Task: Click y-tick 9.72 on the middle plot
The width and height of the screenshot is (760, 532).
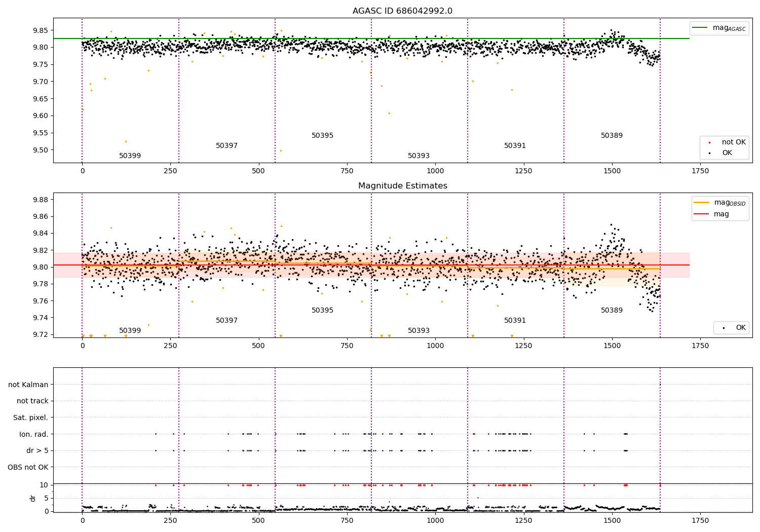Action: [x=40, y=334]
